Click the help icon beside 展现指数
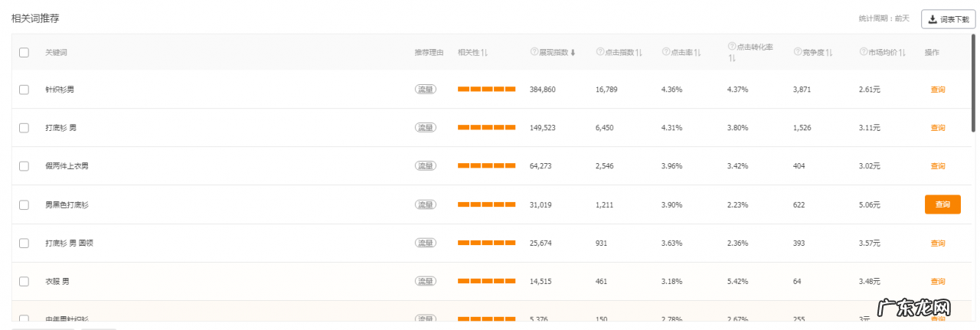This screenshot has height=330, width=980. [534, 52]
